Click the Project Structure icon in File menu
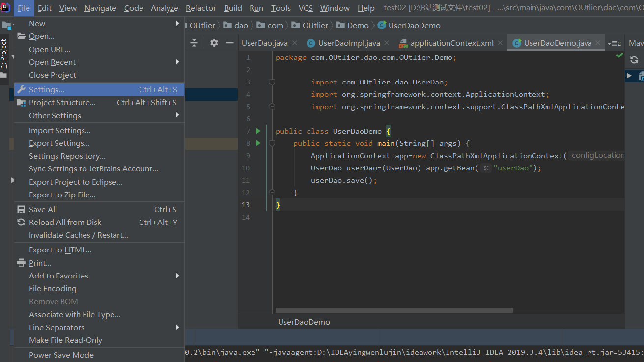This screenshot has height=362, width=644. (x=21, y=103)
